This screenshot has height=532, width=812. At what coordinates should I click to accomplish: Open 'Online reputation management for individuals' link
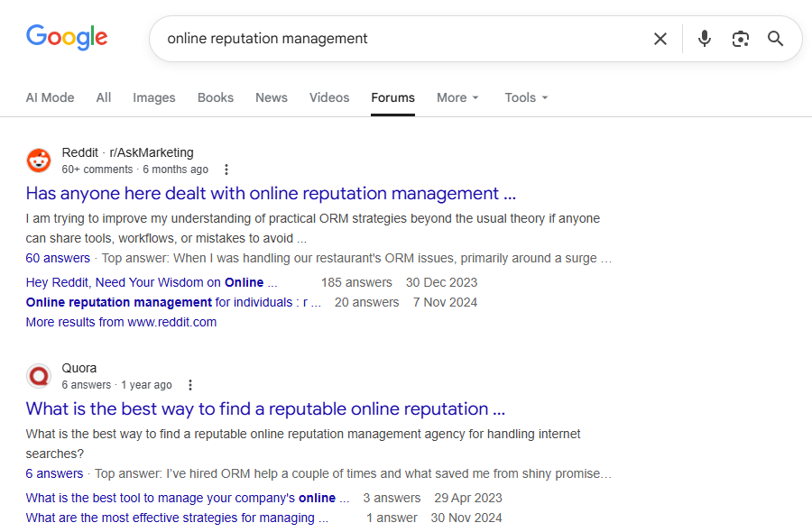pyautogui.click(x=173, y=302)
